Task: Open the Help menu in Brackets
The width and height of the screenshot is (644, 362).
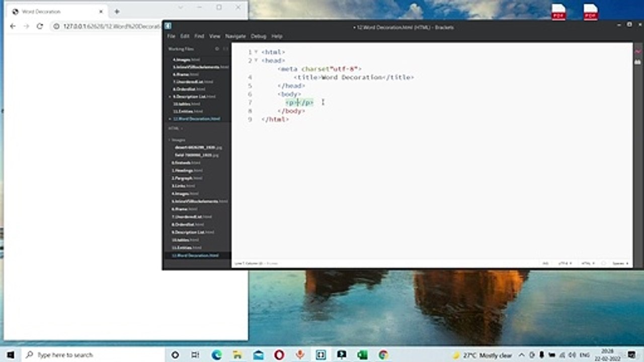Action: pyautogui.click(x=277, y=36)
